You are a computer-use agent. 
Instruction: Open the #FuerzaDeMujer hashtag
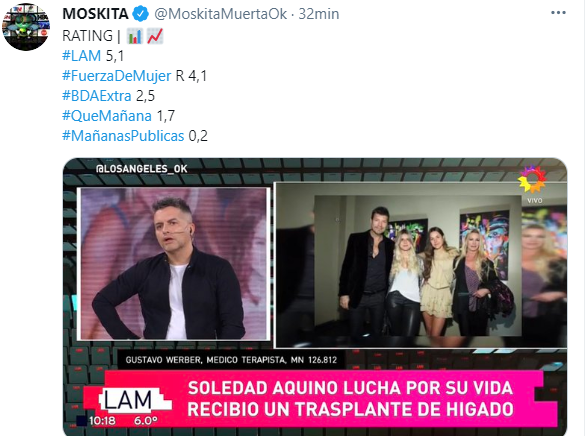[116, 76]
